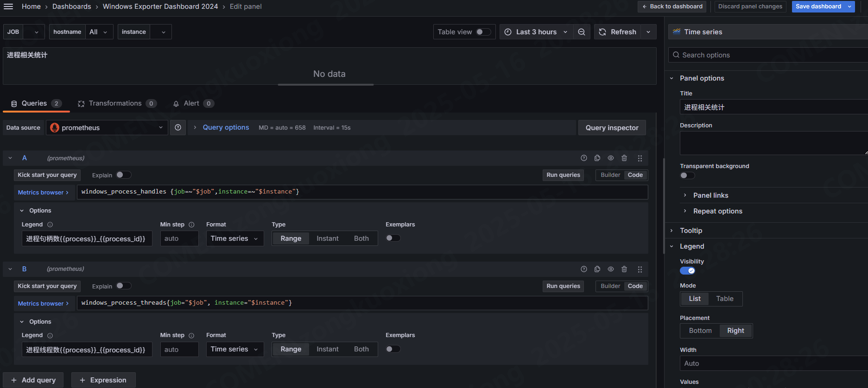868x388 pixels.
Task: Switch to the Alert tab
Action: tap(193, 103)
